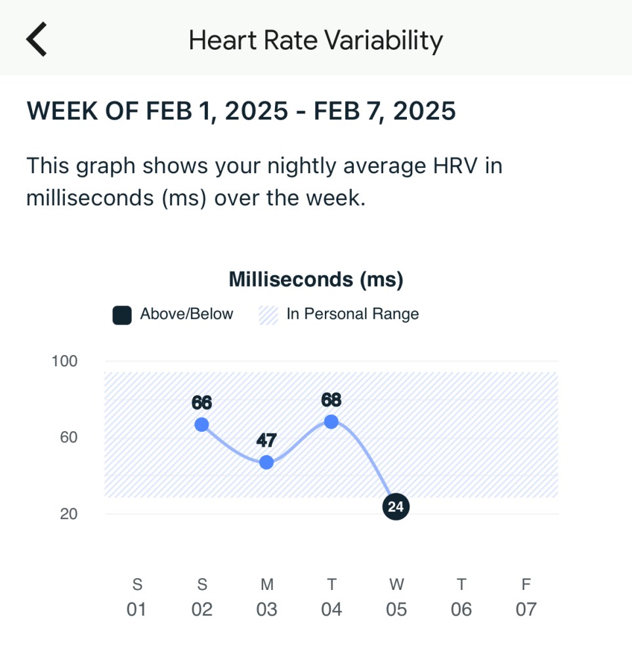
Task: Click the 100 y-axis label
Action: 64,361
